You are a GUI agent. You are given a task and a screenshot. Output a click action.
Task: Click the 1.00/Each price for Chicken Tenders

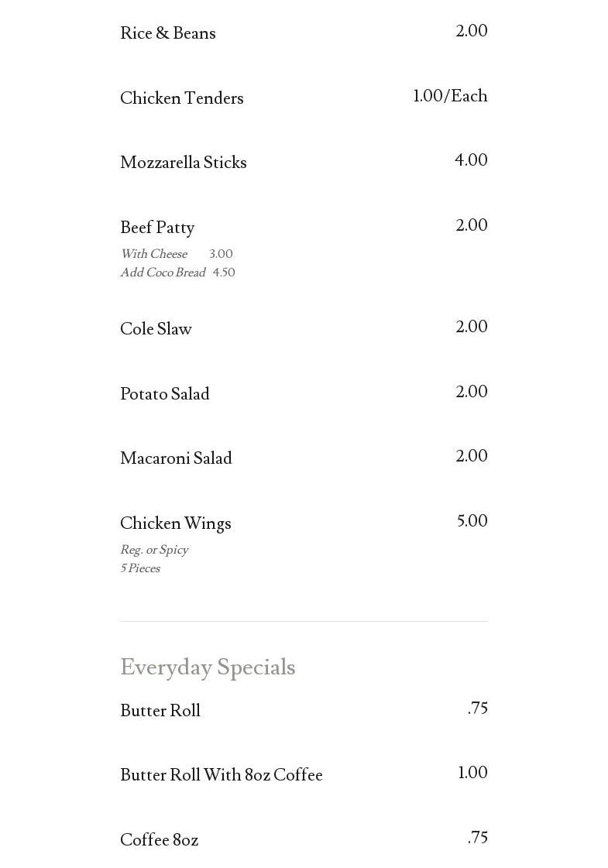[450, 96]
